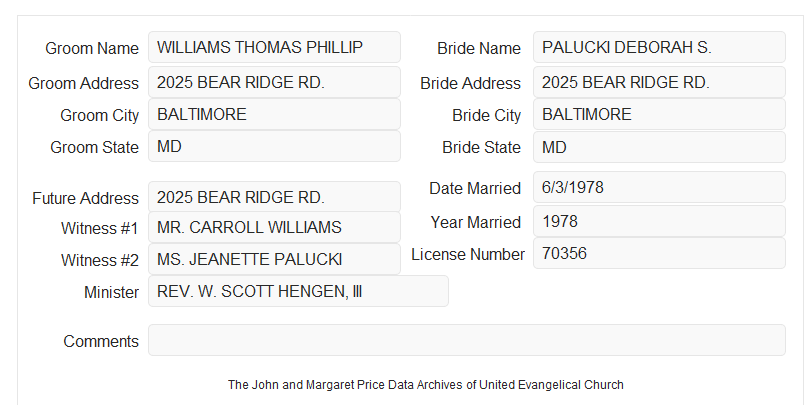Screen dimensions: 805x405
Task: Select the Future Address field
Action: click(x=274, y=197)
